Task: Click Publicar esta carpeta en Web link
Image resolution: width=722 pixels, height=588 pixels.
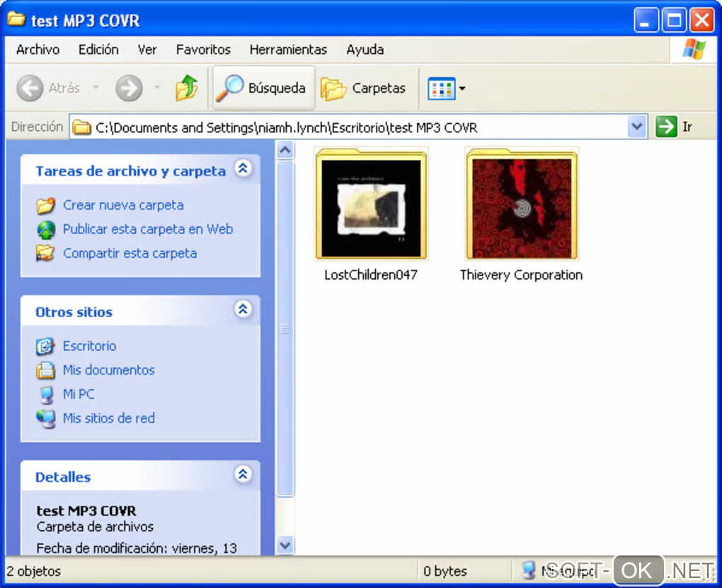Action: coord(148,229)
